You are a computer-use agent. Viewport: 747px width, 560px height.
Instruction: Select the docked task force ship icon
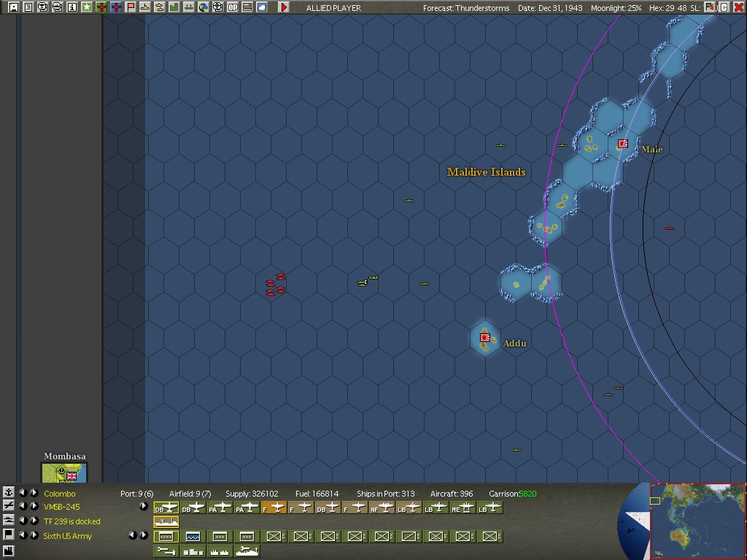tap(166, 522)
